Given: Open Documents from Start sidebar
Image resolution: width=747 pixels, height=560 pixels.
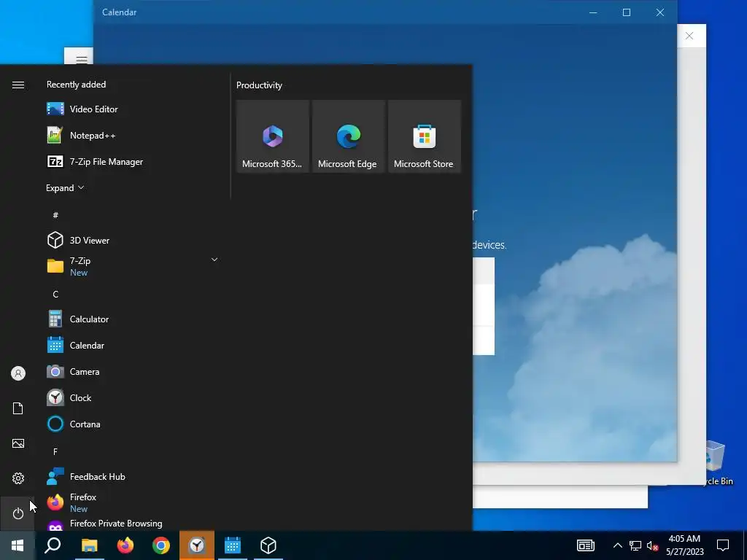Looking at the screenshot, I should point(18,408).
